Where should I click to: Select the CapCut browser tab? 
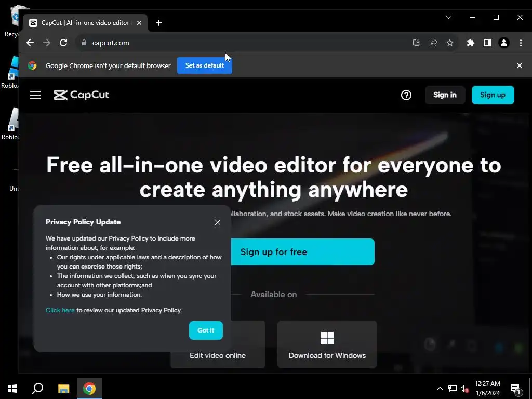(x=85, y=23)
